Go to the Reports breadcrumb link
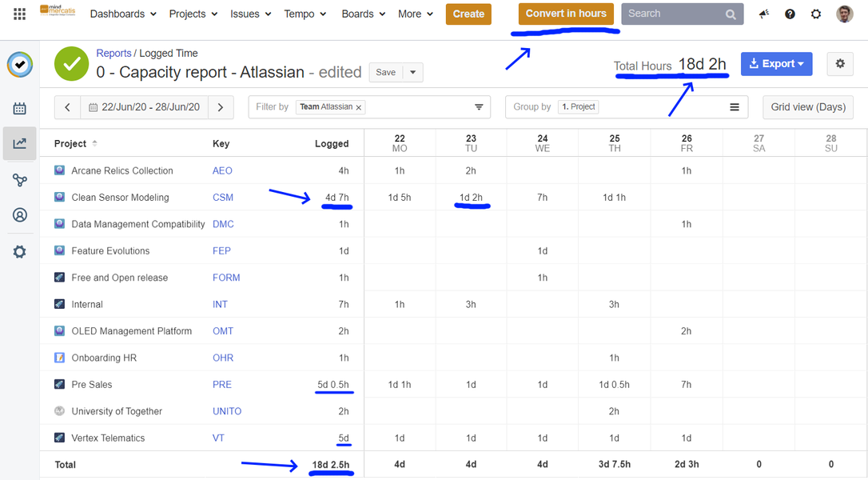This screenshot has height=480, width=868. pos(113,54)
